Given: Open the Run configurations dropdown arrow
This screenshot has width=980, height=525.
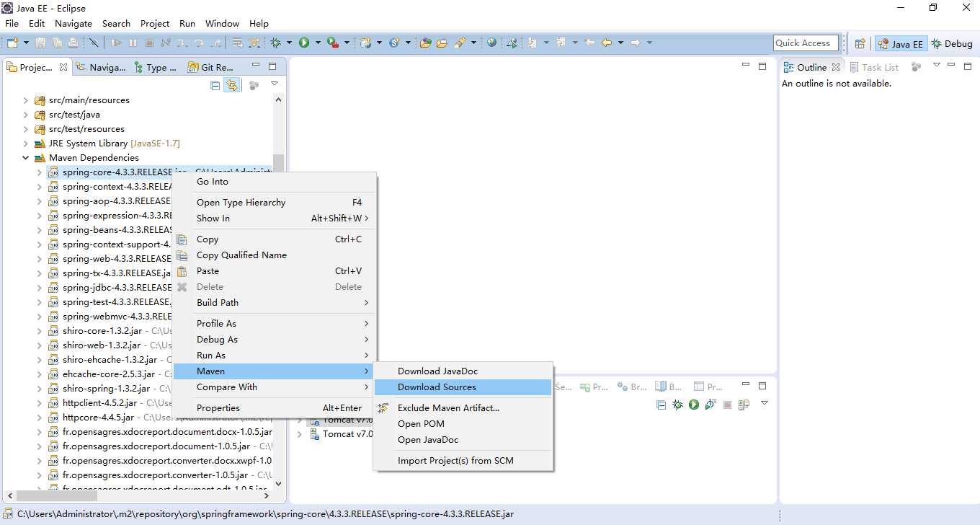Looking at the screenshot, I should point(318,43).
